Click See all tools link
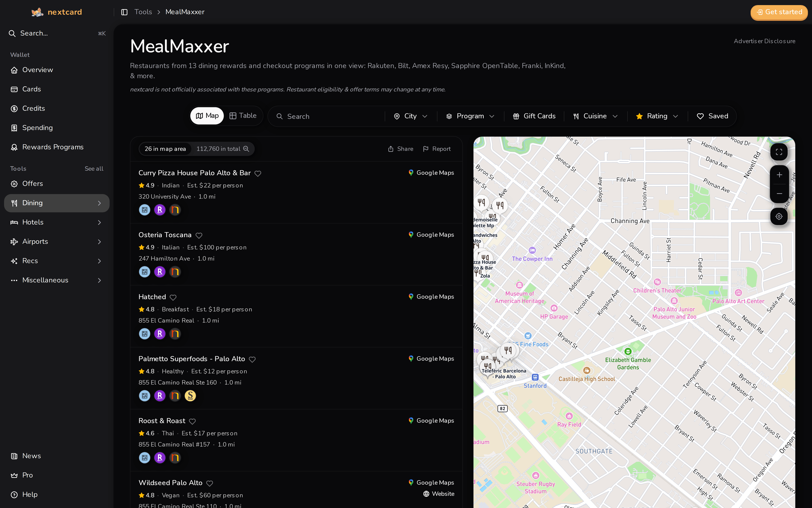Image resolution: width=812 pixels, height=508 pixels. coord(94,169)
